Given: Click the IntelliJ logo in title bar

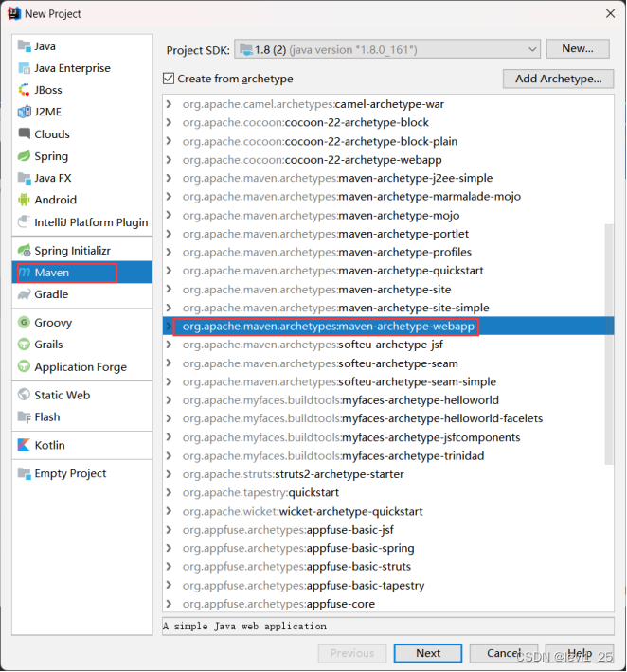Looking at the screenshot, I should coord(13,13).
